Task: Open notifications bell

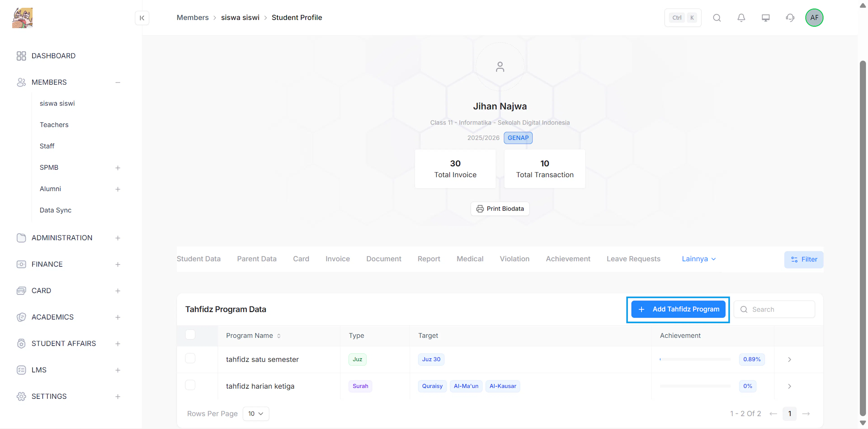Action: (x=741, y=18)
